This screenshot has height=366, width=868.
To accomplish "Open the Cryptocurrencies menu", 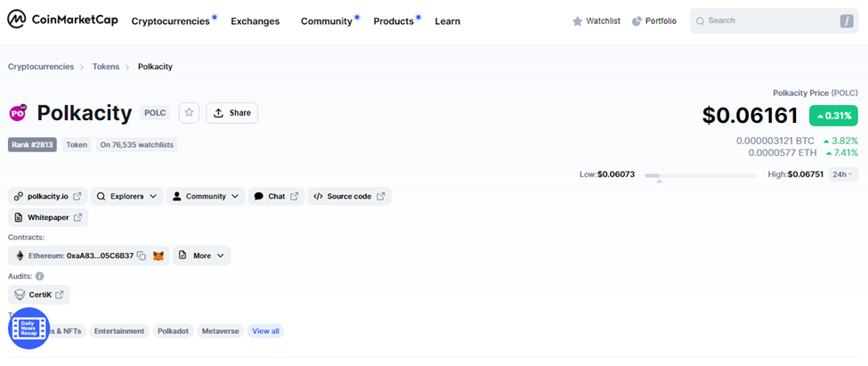I will (x=171, y=21).
